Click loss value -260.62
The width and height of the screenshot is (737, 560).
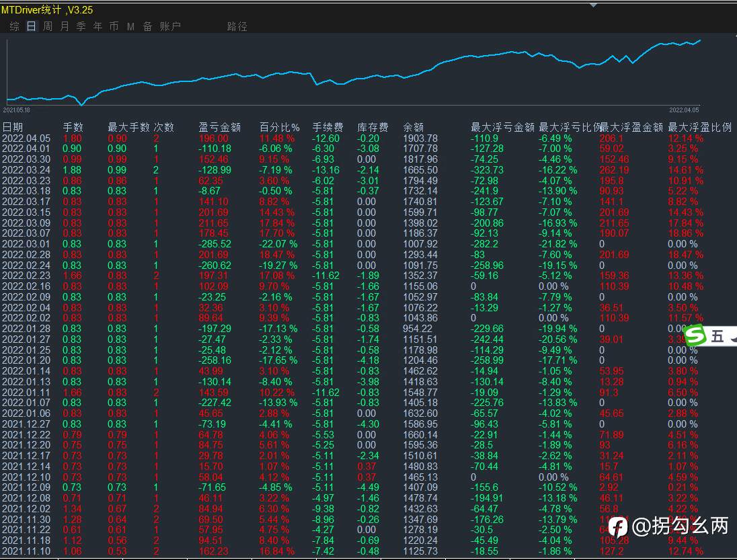coord(215,265)
